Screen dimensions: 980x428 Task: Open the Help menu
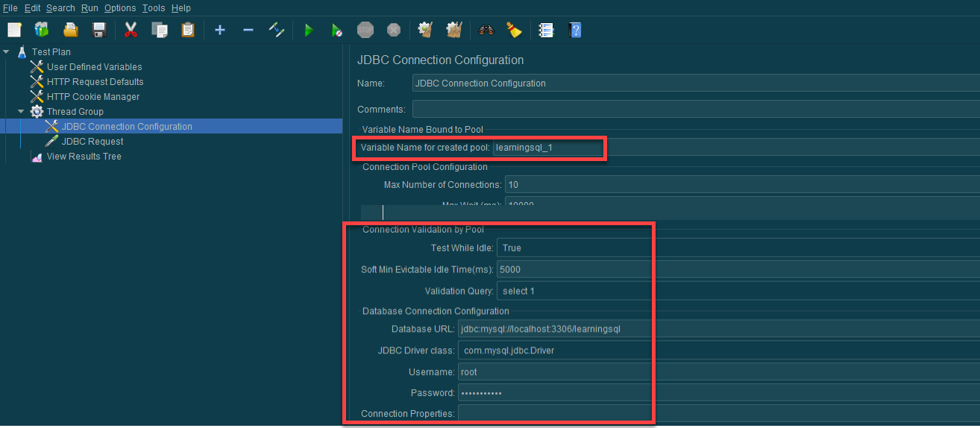coord(181,8)
